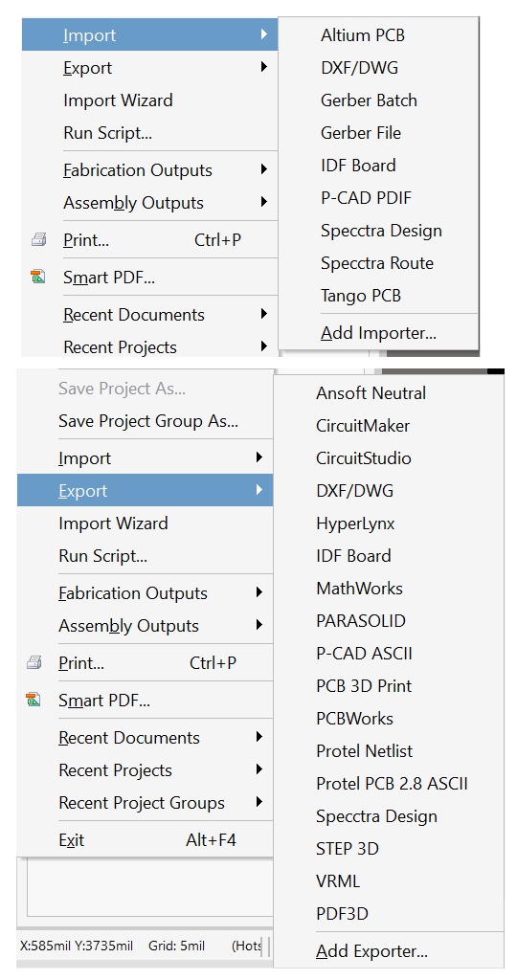This screenshot has height=980, width=517.
Task: Select CircuitMaker export format
Action: [363, 426]
